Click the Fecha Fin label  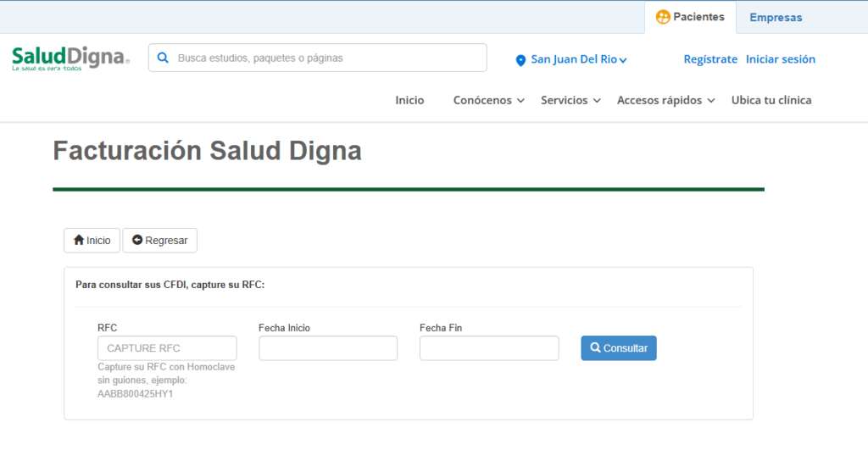point(441,328)
